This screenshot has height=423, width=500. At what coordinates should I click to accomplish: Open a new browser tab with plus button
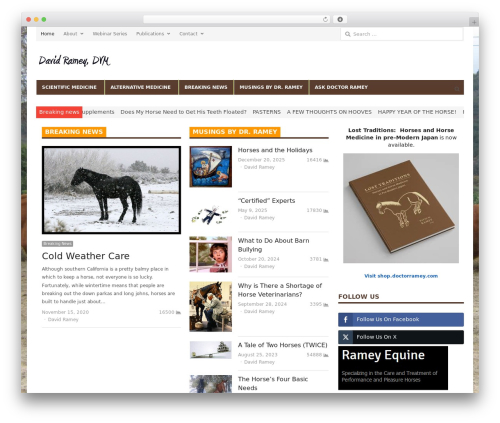[x=474, y=22]
